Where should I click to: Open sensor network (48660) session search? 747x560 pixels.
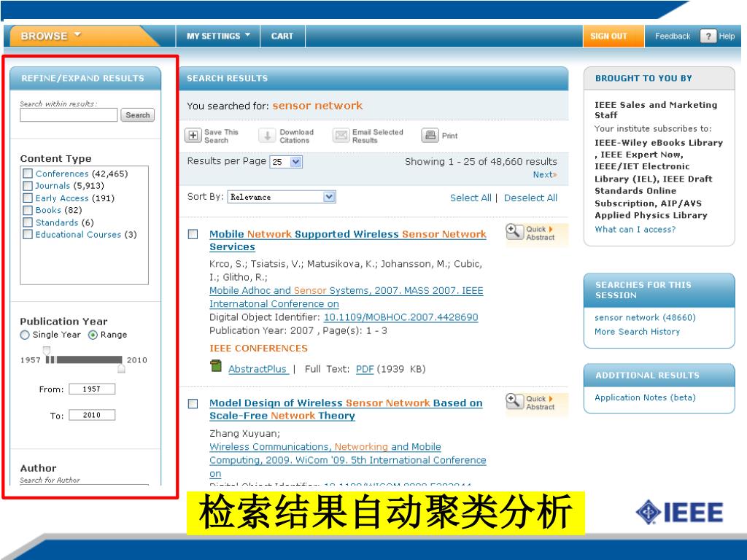pyautogui.click(x=645, y=317)
